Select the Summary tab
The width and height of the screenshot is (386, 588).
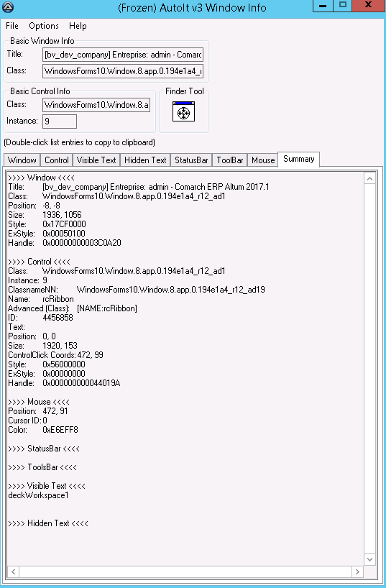(x=298, y=159)
